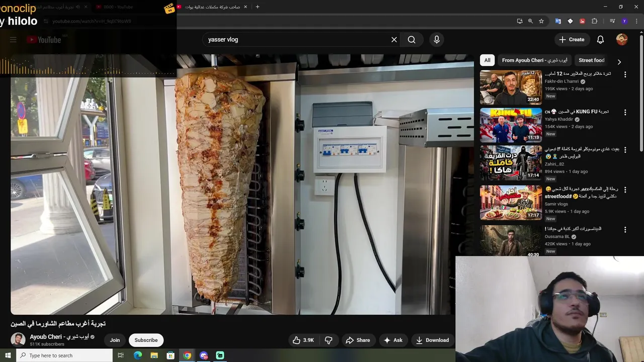Viewport: 644px width, 362px height.
Task: Open the Yahya Khaddir channel
Action: tap(559, 119)
